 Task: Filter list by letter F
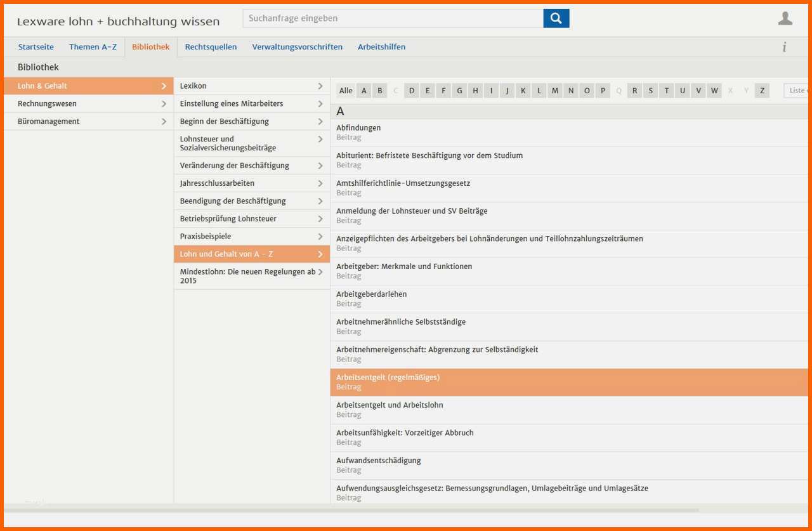click(443, 91)
